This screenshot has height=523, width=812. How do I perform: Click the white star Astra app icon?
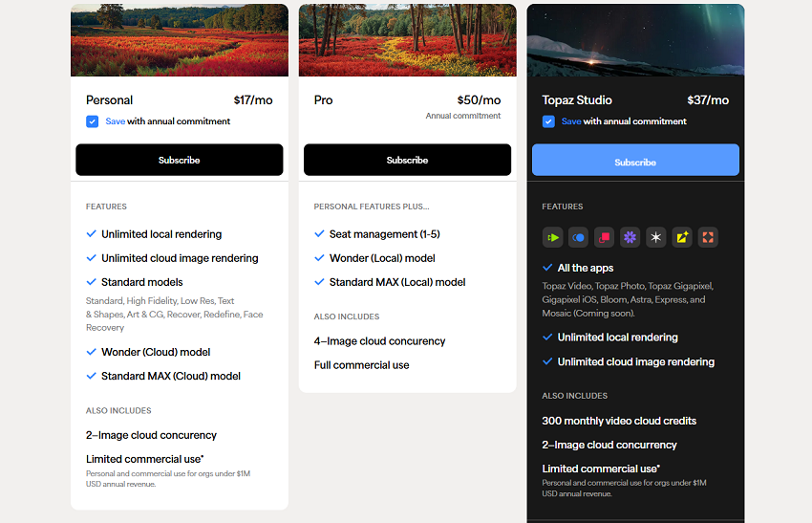pos(655,237)
